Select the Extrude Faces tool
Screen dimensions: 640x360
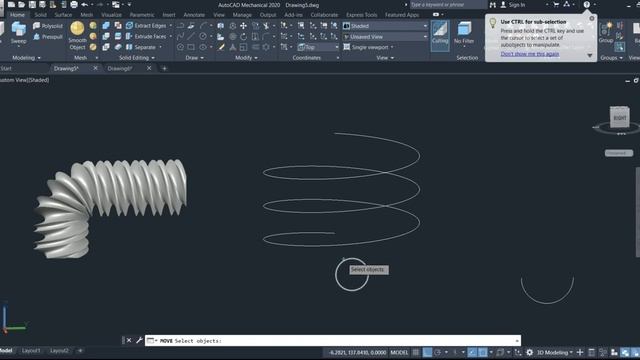146,36
